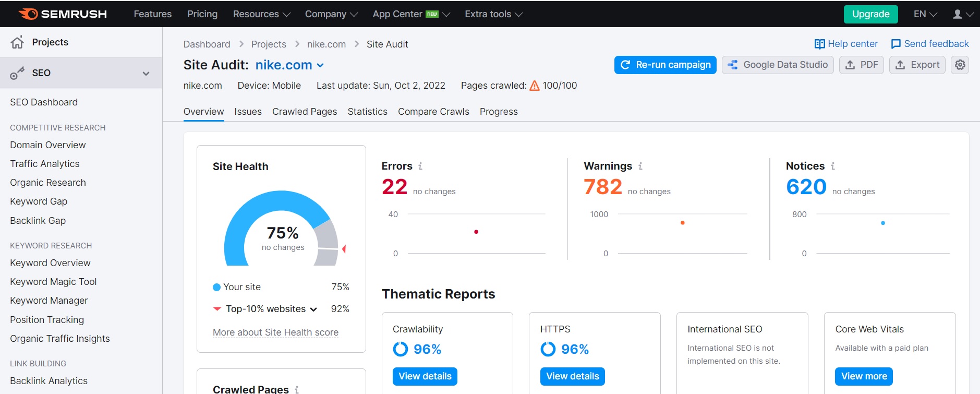Open the App Center dropdown menu

point(411,14)
